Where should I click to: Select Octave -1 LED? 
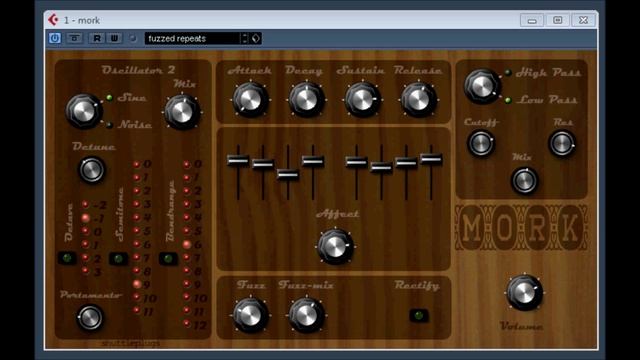(85, 218)
